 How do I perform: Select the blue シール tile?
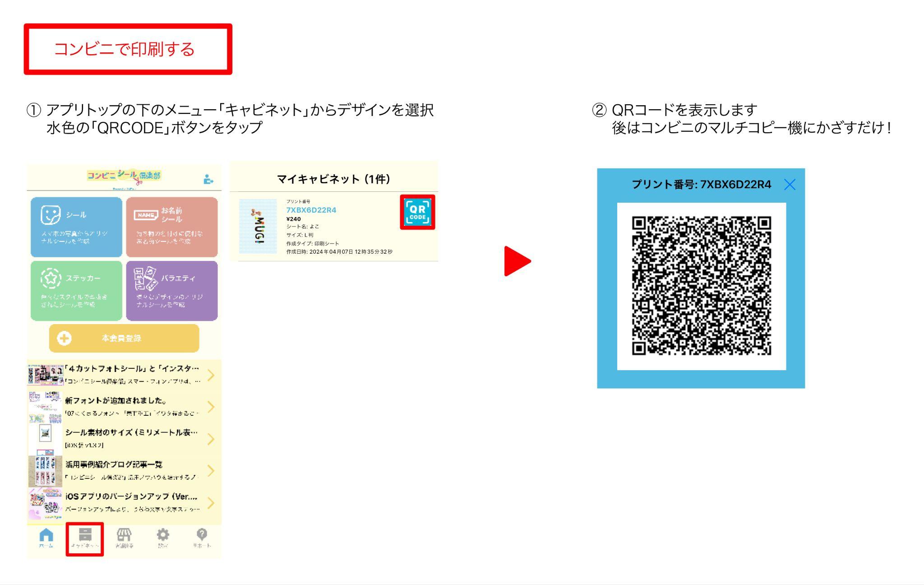click(x=76, y=227)
